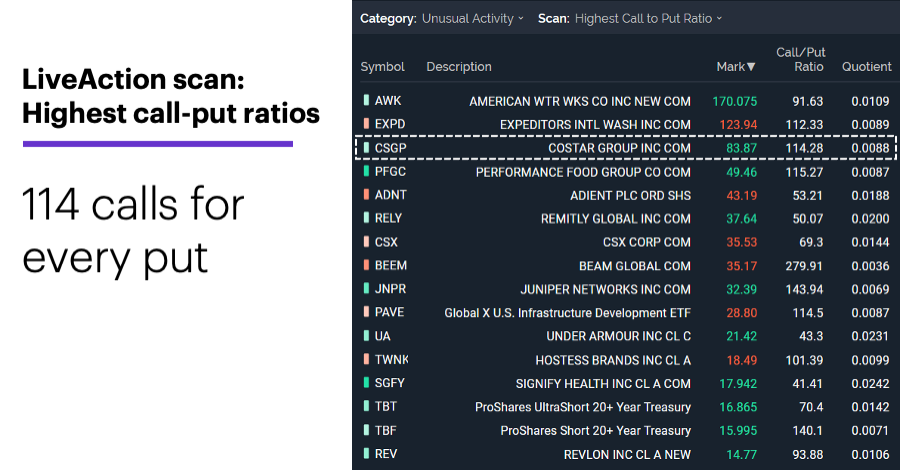Click ProShares UltraShort 20+ Year Treasury description
The width and height of the screenshot is (900, 470).
583,407
